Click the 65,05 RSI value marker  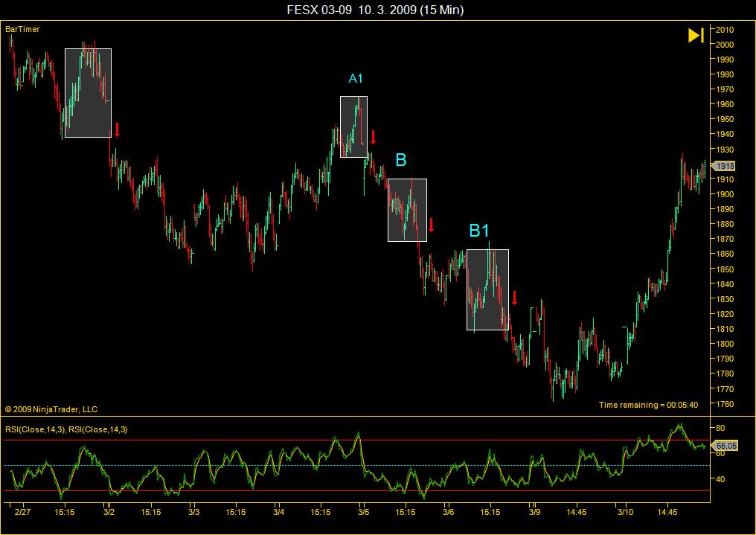click(x=725, y=446)
